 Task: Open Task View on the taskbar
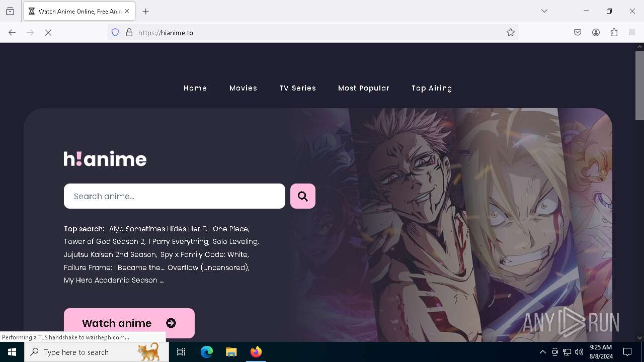[181, 352]
